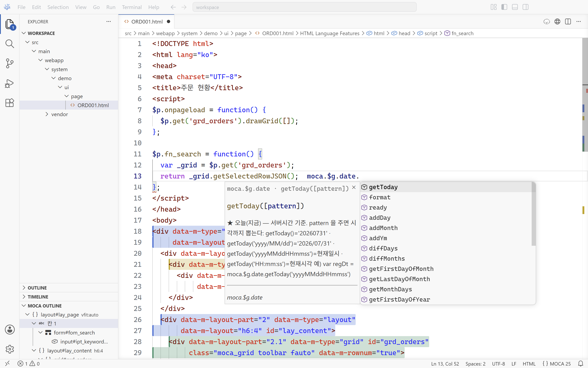Image resolution: width=588 pixels, height=368 pixels.
Task: Click the workspace command center search box
Action: [304, 7]
